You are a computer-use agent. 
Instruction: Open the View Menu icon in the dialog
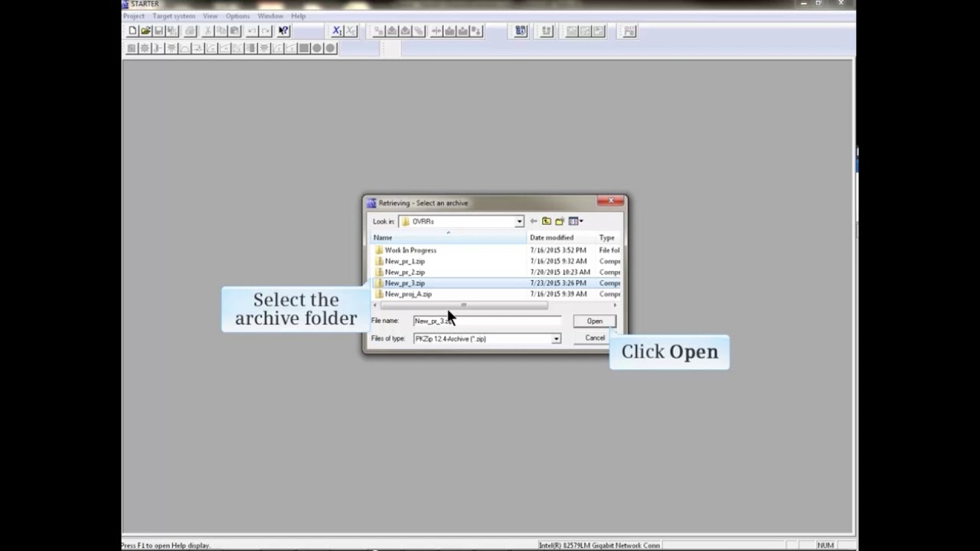(575, 221)
